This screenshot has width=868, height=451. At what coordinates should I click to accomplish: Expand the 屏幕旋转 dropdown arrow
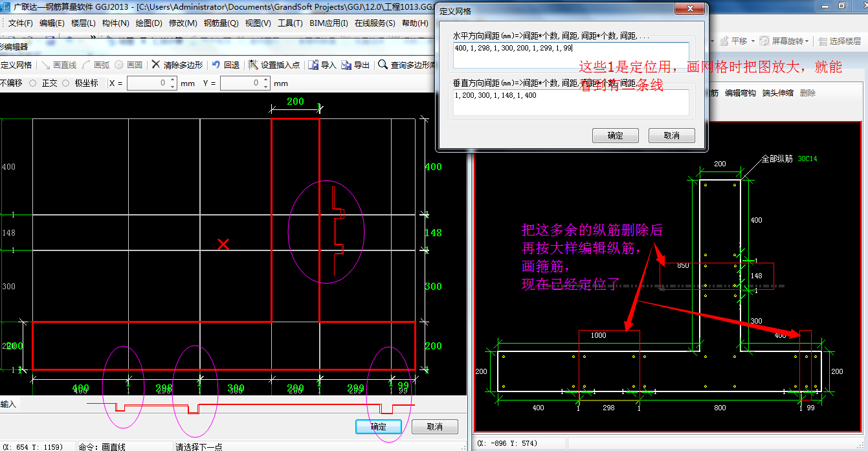808,41
